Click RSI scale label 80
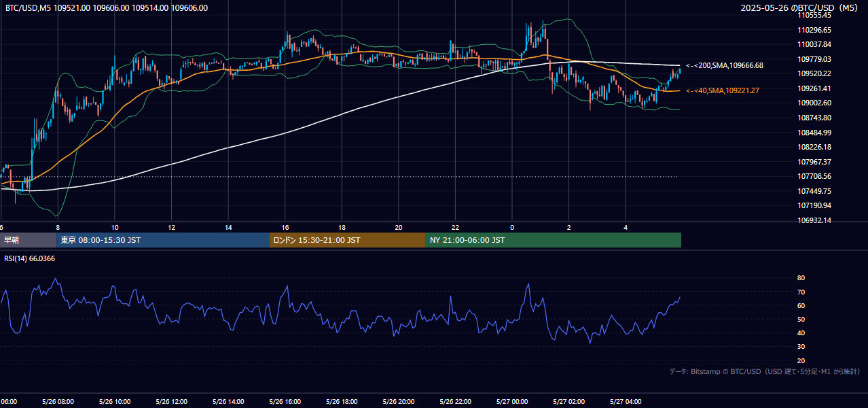The image size is (868, 408). coord(801,278)
